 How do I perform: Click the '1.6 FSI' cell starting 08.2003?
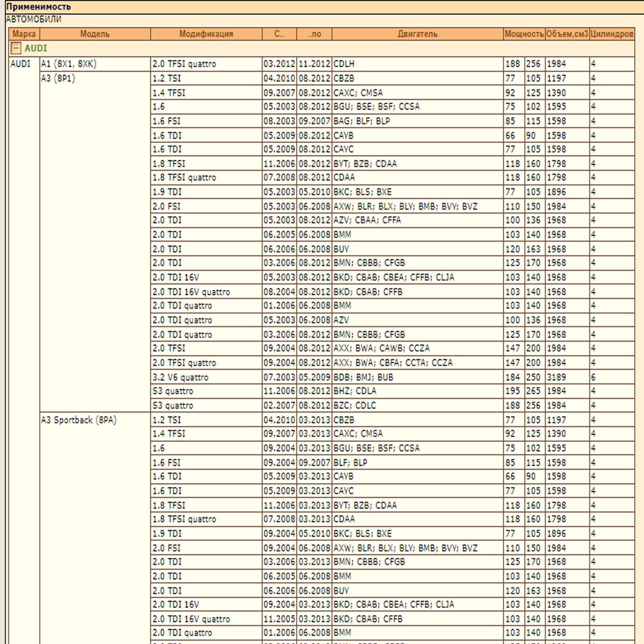click(x=206, y=121)
